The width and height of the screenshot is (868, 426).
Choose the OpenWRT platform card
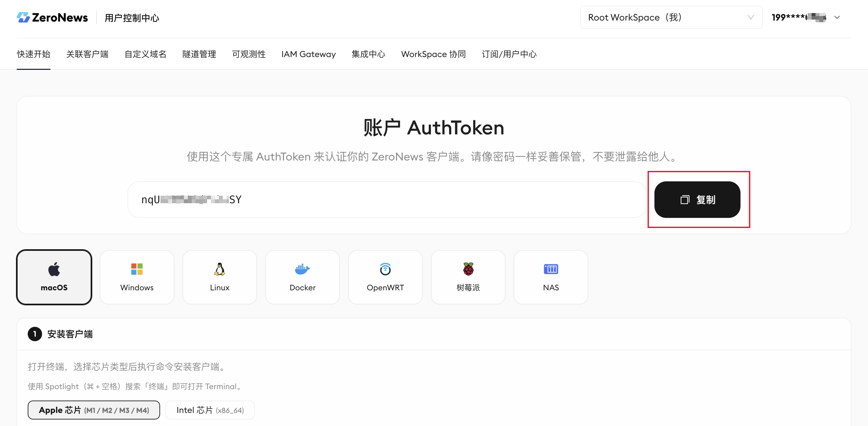pyautogui.click(x=385, y=277)
